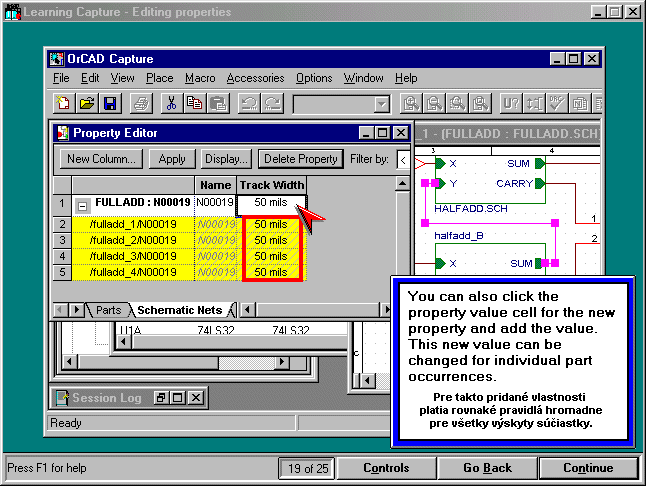Viewport: 646px width, 486px height.
Task: Click the Zoom In magnifier icon
Action: pyautogui.click(x=410, y=103)
